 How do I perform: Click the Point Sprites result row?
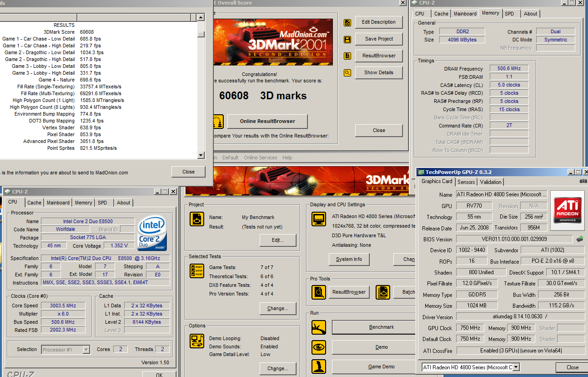click(x=98, y=148)
